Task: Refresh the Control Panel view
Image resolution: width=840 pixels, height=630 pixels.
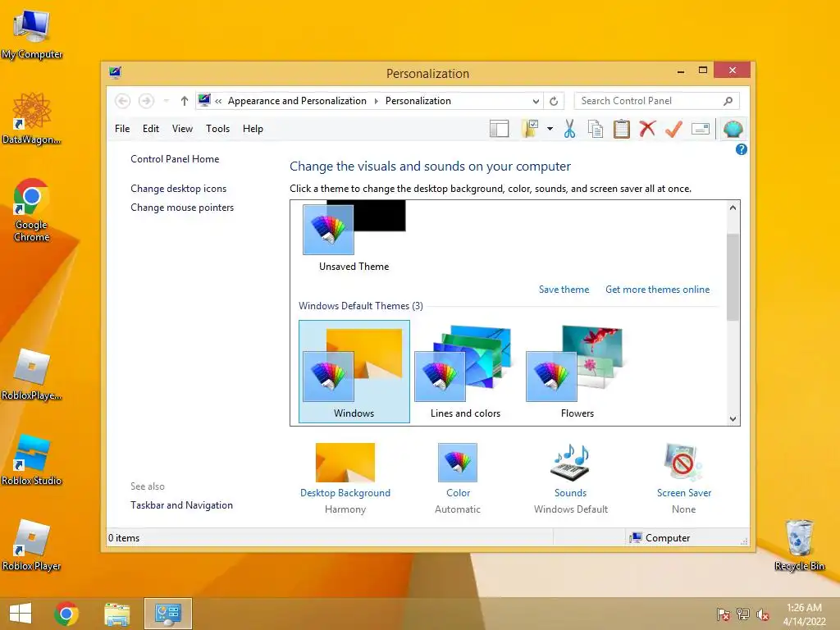Action: [554, 101]
